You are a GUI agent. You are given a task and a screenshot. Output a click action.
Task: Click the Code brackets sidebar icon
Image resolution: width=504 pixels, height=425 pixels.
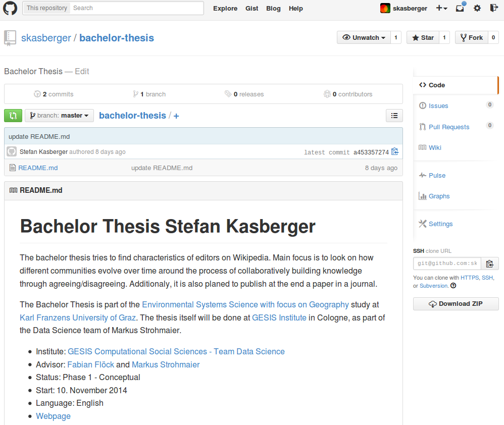click(x=423, y=85)
